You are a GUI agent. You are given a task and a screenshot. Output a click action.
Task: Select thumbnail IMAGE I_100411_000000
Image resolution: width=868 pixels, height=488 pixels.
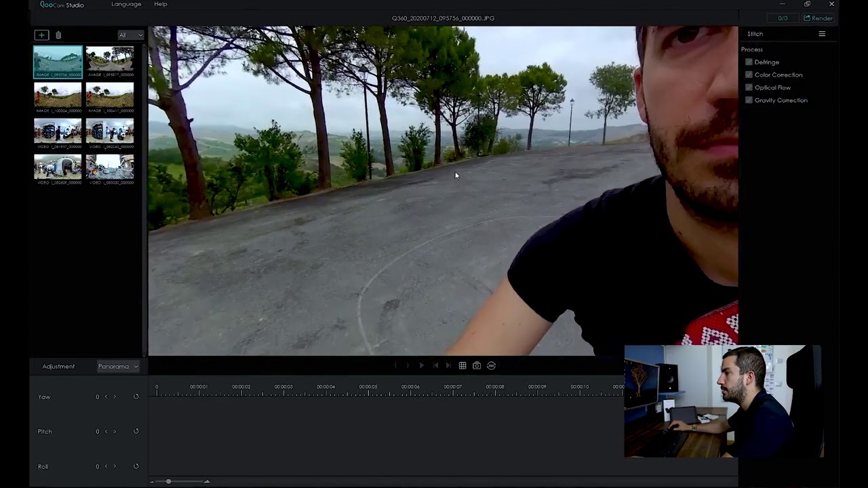coord(110,98)
